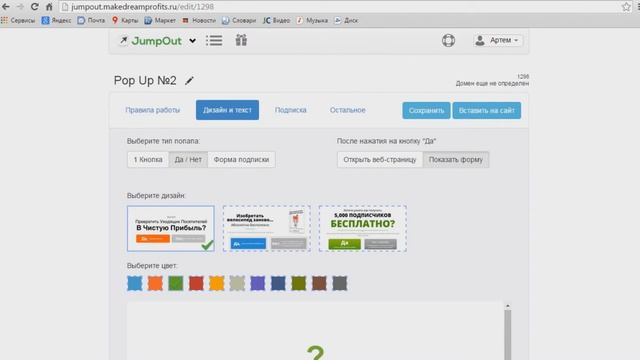Reload the page with the refresh icon
640x360 pixels.
point(34,7)
